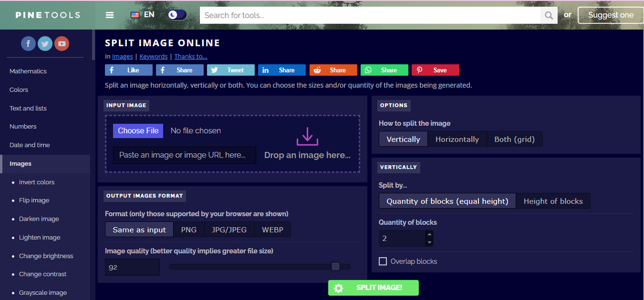The image size is (644, 300).
Task: Enable the Overlap blocks checkbox
Action: (x=383, y=261)
